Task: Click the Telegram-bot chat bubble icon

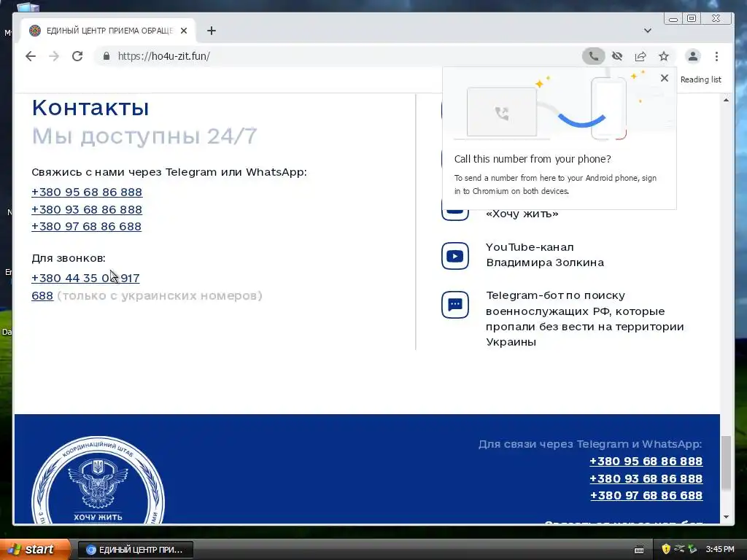Action: 455,305
